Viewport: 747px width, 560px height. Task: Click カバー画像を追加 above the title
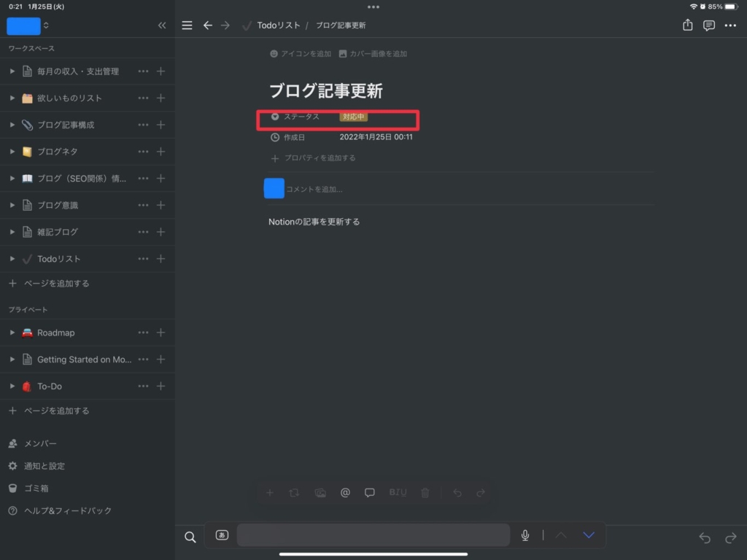pyautogui.click(x=373, y=54)
